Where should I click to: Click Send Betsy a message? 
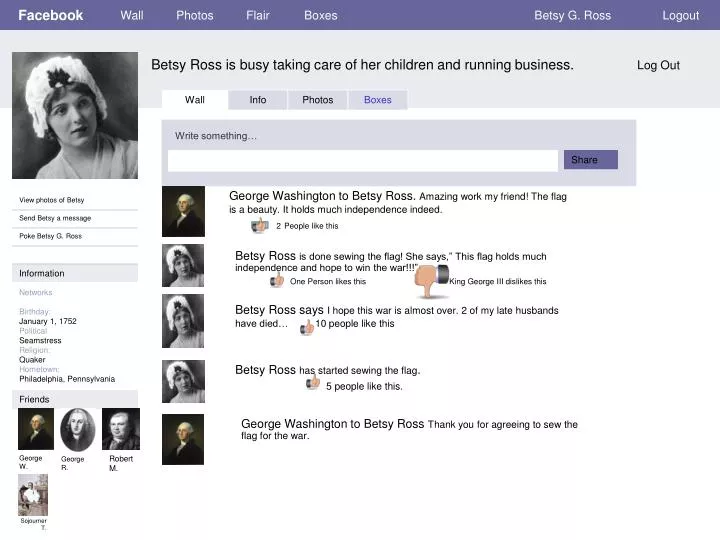[55, 218]
